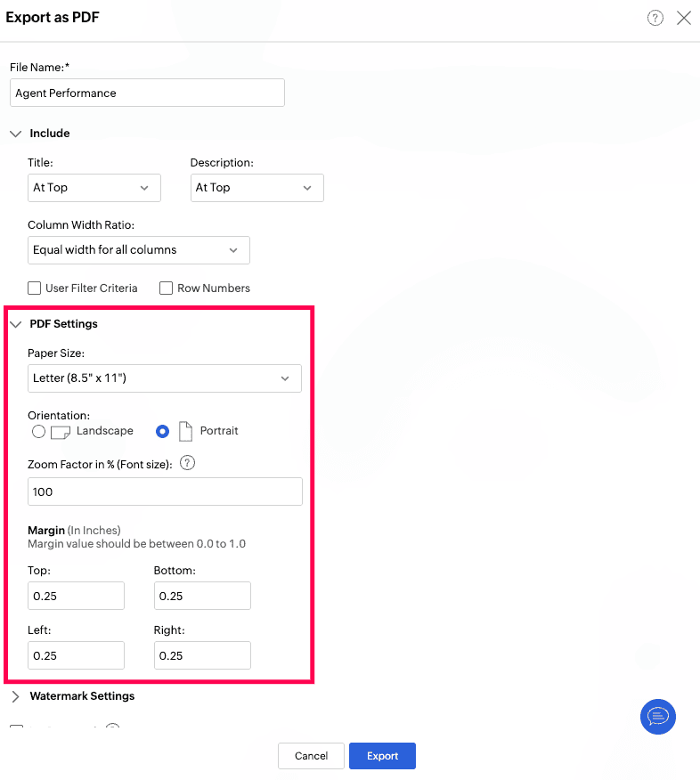Open the Description position dropdown
This screenshot has width=700, height=780.
(256, 188)
